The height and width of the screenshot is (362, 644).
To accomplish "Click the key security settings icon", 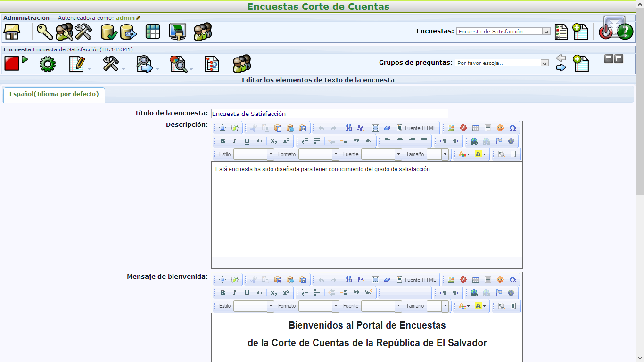I will pos(45,32).
